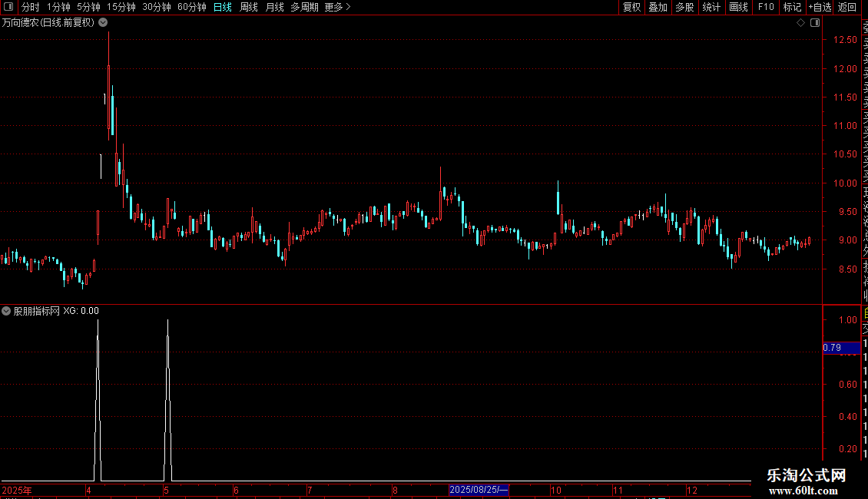Click the 1.00 indicator axis label
Viewport: 868px width, 499px height.
coord(847,320)
